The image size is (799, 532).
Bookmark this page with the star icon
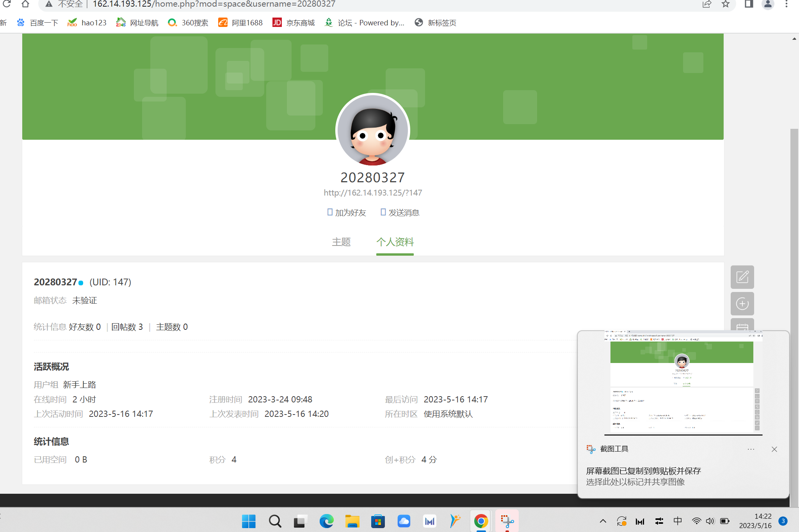coord(726,4)
